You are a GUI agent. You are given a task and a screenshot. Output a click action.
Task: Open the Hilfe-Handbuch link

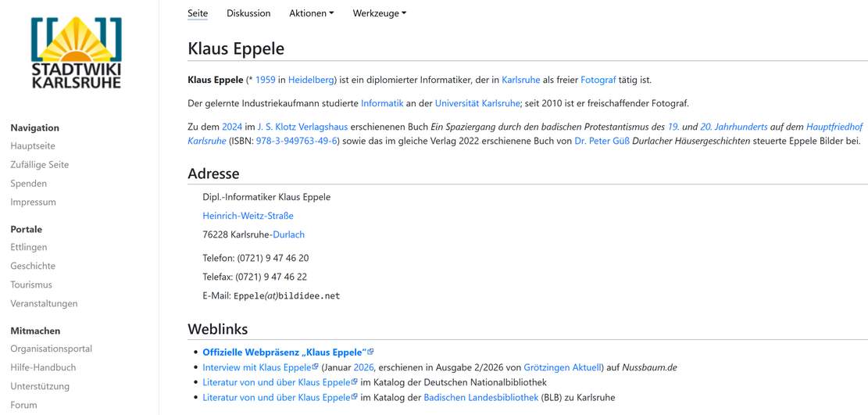click(x=43, y=368)
